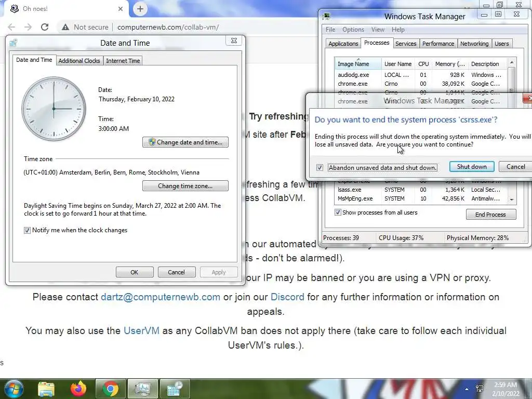Click process list scroll down arrow
Screen dimensions: 532x399
coord(512,199)
